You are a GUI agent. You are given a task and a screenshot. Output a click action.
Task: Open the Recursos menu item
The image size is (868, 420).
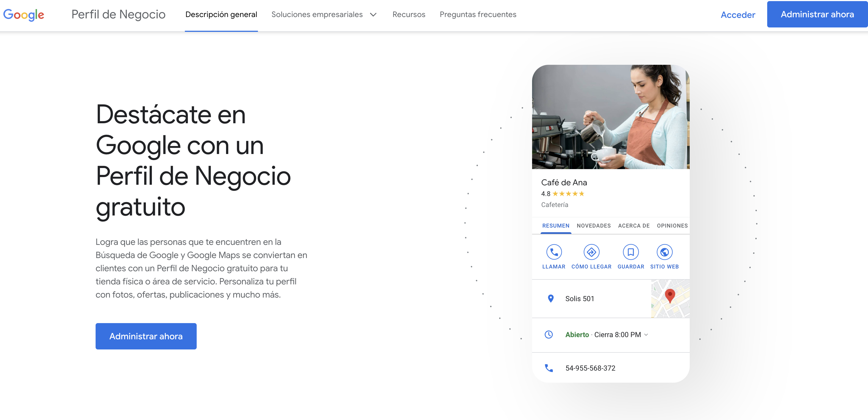pyautogui.click(x=408, y=15)
